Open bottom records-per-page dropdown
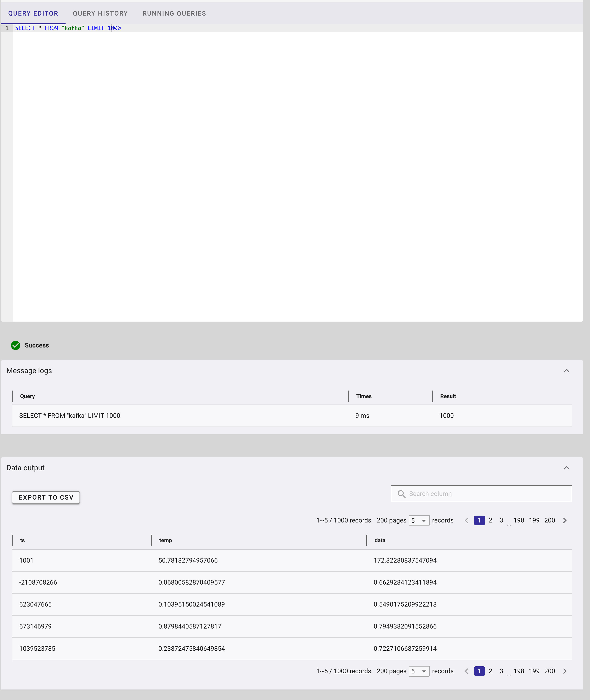Image resolution: width=590 pixels, height=700 pixels. pyautogui.click(x=419, y=671)
